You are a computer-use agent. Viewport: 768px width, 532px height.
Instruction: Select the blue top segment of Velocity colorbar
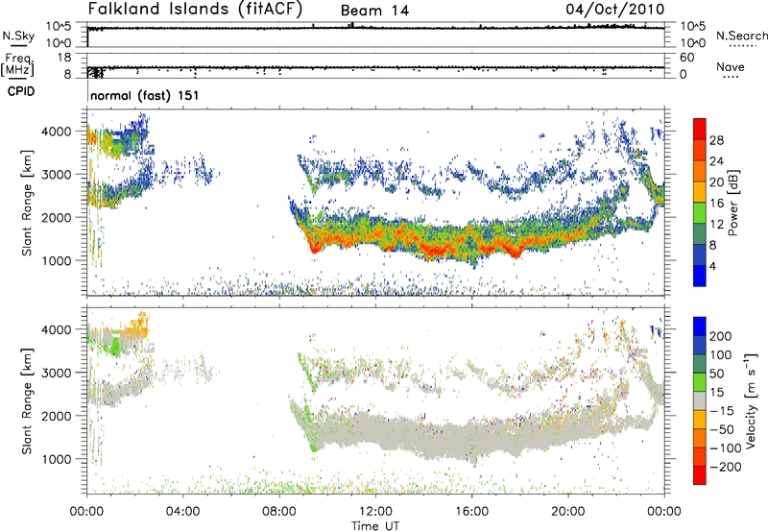700,326
